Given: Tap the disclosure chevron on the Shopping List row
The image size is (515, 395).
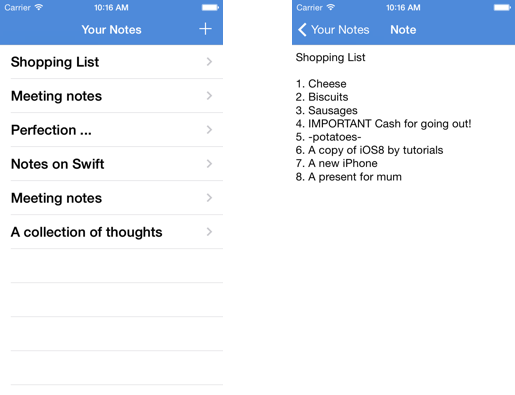Looking at the screenshot, I should (x=209, y=62).
